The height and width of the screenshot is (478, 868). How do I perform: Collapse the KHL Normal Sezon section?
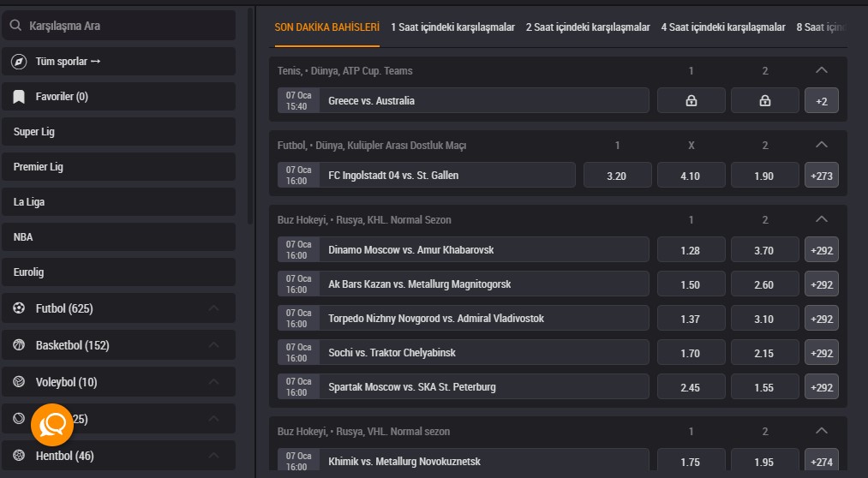point(822,219)
